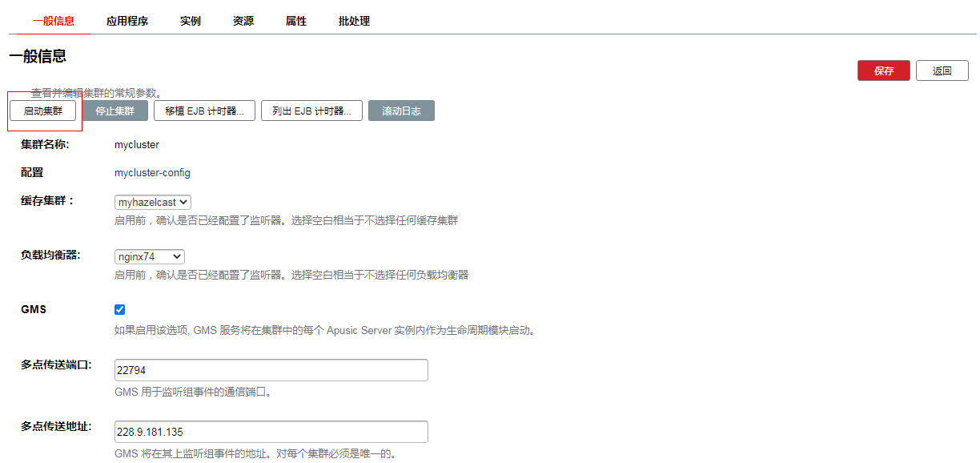Stop the cluster using 停止集群
The image size is (980, 463).
[115, 111]
